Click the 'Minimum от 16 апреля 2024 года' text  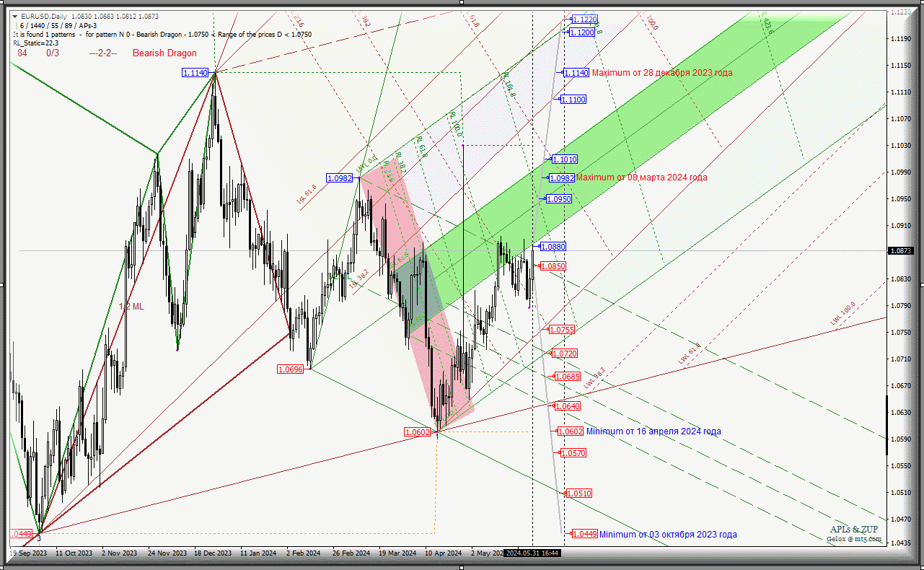(x=654, y=431)
